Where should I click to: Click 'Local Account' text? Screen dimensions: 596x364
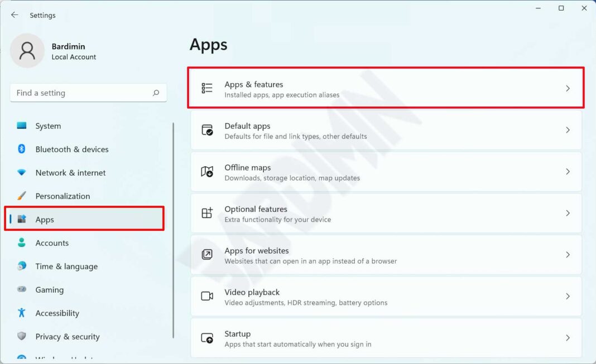point(74,57)
